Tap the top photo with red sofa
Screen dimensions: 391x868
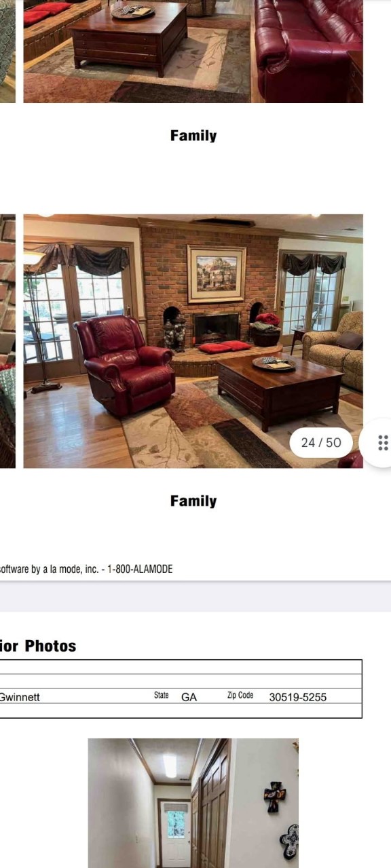pos(193,51)
